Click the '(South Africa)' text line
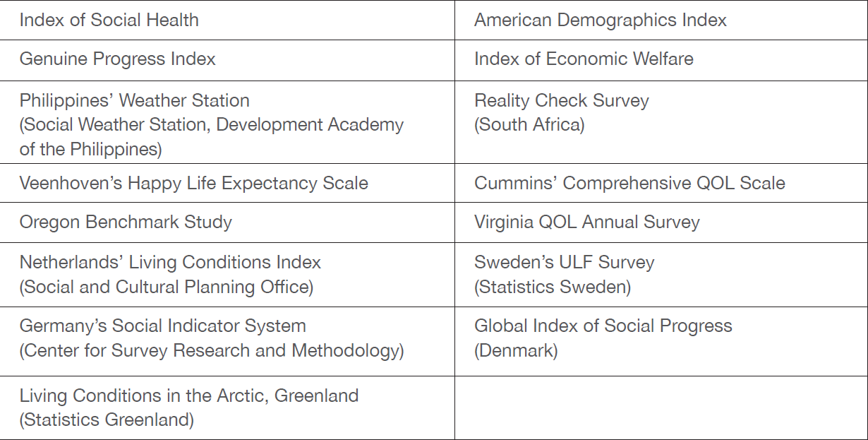The height and width of the screenshot is (440, 868). (529, 125)
